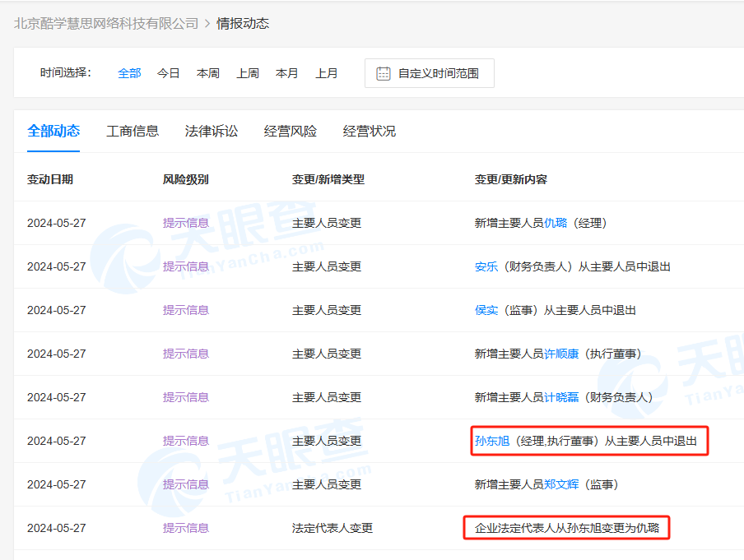Viewport: 744px width, 560px height.
Task: Click the 情报动态 breadcrumb text
Action: (x=243, y=23)
